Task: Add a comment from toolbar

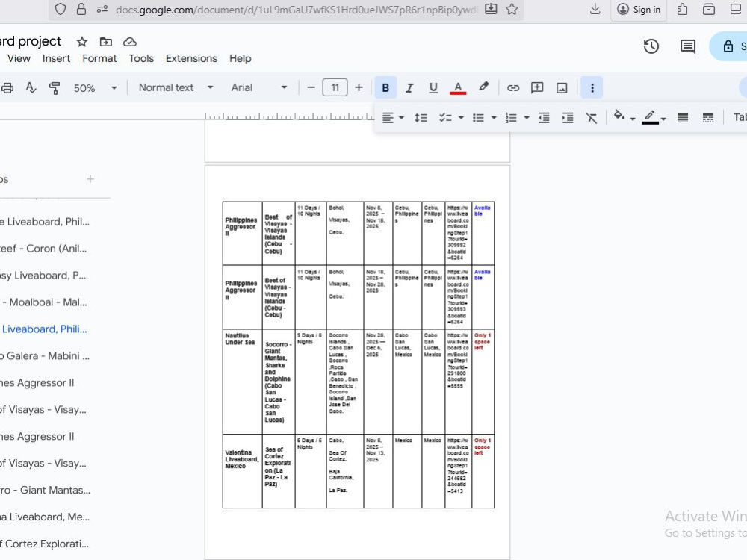Action: coord(537,87)
